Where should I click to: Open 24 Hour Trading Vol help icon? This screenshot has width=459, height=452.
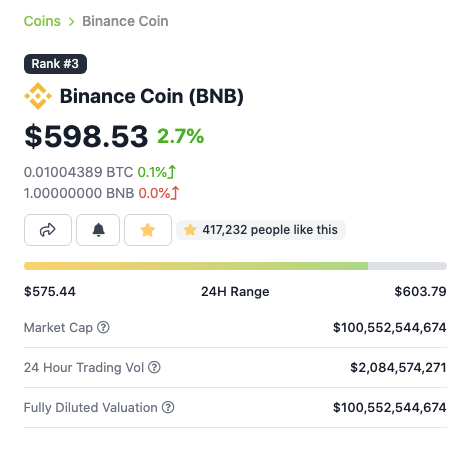pyautogui.click(x=154, y=367)
